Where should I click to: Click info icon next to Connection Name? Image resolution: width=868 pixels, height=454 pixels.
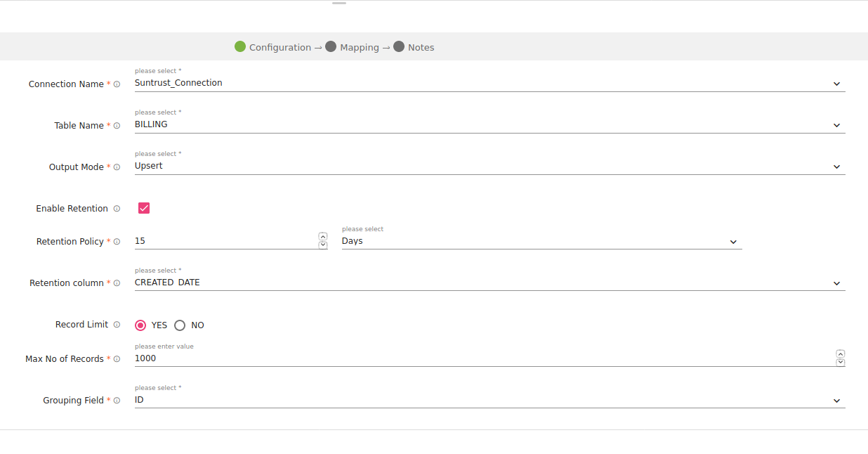point(117,84)
